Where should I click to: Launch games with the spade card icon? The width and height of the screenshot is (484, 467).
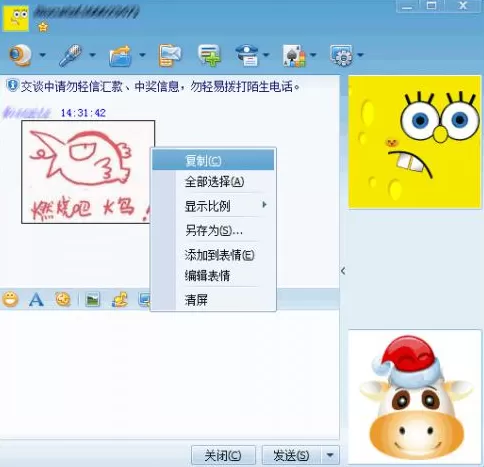(294, 56)
